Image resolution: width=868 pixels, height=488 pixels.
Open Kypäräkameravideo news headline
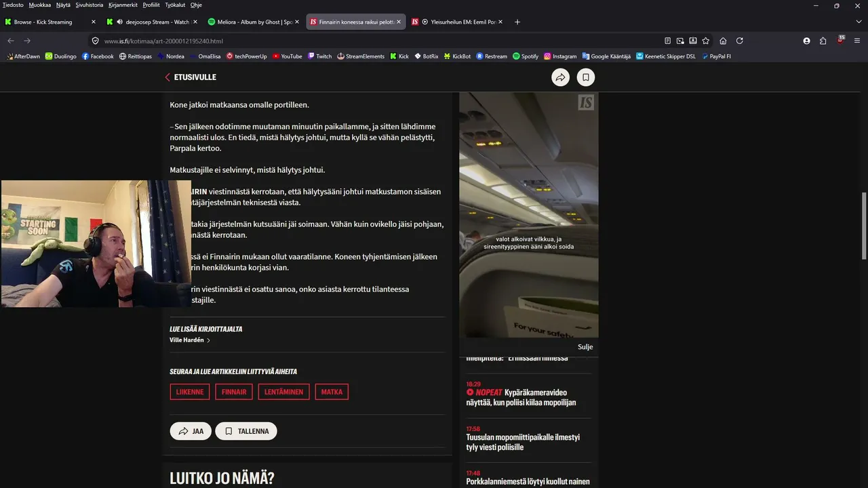[521, 397]
